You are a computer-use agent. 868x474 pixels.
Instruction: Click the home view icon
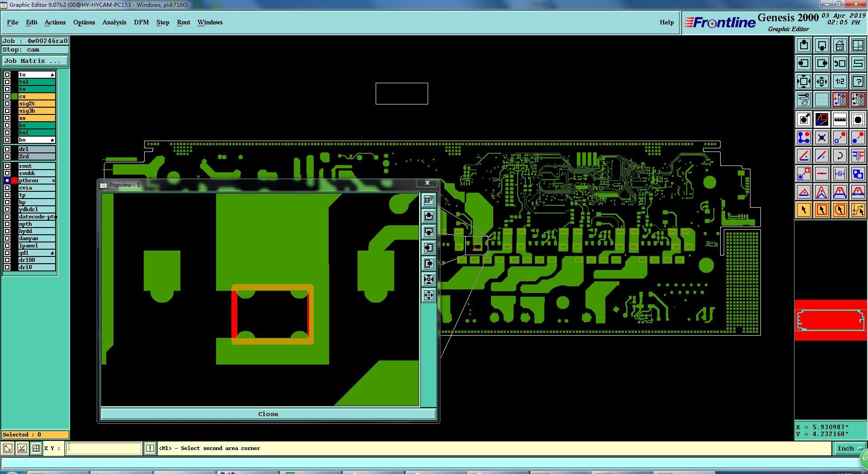840,45
